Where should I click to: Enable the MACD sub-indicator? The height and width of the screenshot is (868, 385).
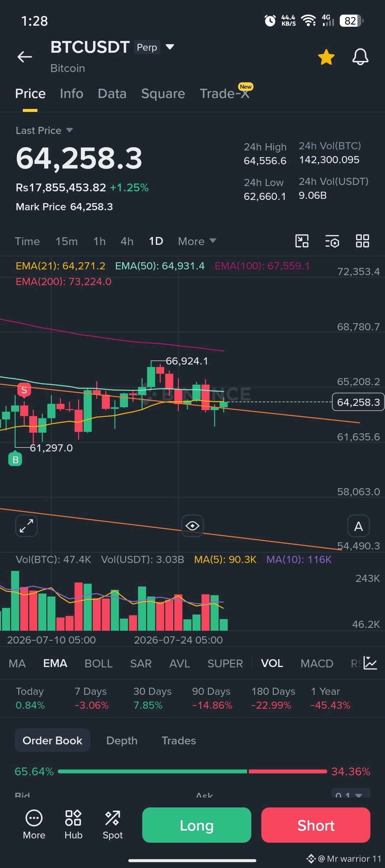[x=317, y=663]
